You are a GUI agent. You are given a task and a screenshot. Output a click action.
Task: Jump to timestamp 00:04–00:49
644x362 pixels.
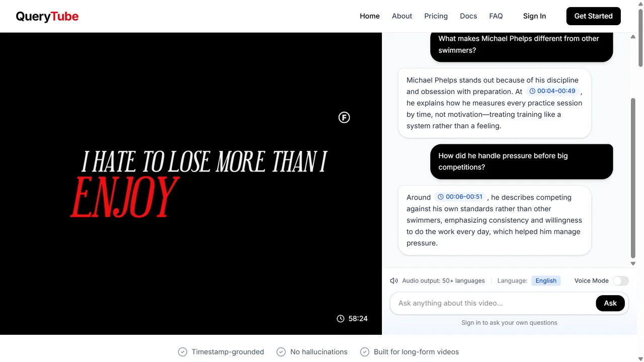[x=552, y=91]
